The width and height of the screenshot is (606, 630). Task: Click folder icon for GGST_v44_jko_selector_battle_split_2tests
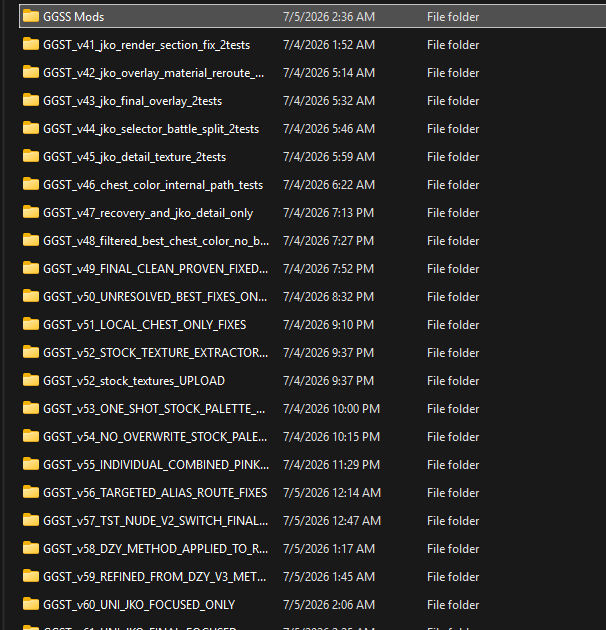(31, 128)
